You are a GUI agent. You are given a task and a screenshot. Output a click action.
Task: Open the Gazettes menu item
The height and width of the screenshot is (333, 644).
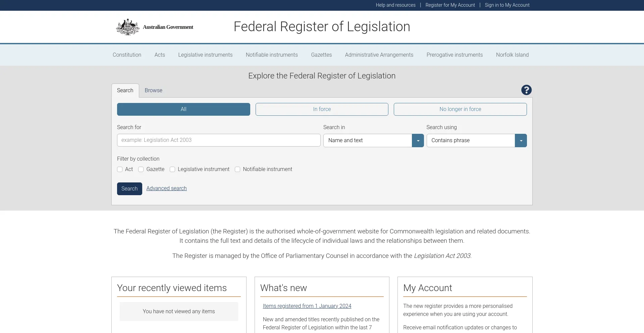click(321, 55)
